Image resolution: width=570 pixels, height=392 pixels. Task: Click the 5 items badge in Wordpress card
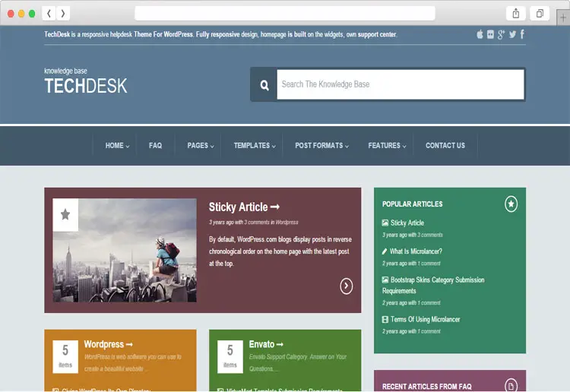65,357
